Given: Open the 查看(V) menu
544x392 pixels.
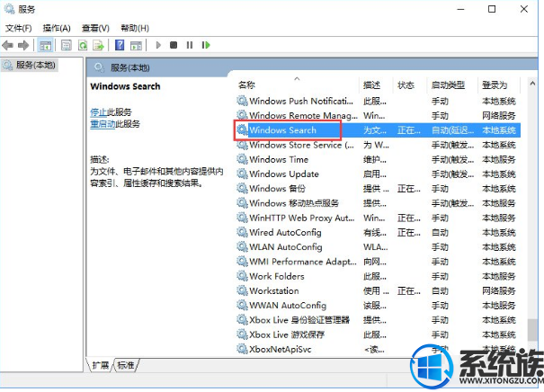Looking at the screenshot, I should point(95,28).
